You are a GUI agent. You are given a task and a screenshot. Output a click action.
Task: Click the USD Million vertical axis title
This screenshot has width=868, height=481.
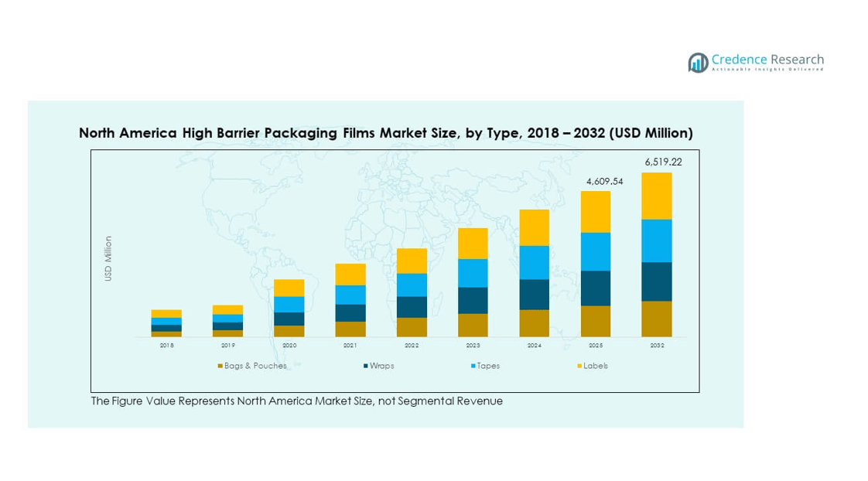(108, 258)
